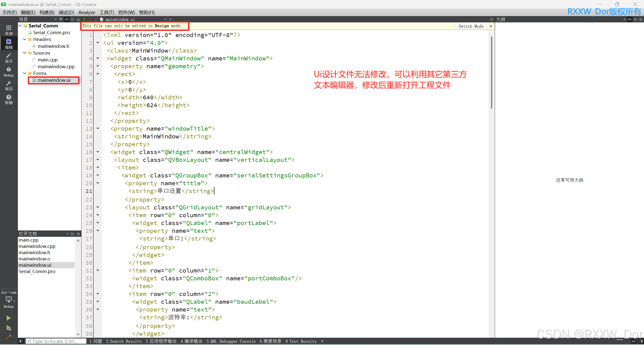Viewport: 644px width, 345px height.
Task: Build the project with the hammer icon
Action: [9, 337]
